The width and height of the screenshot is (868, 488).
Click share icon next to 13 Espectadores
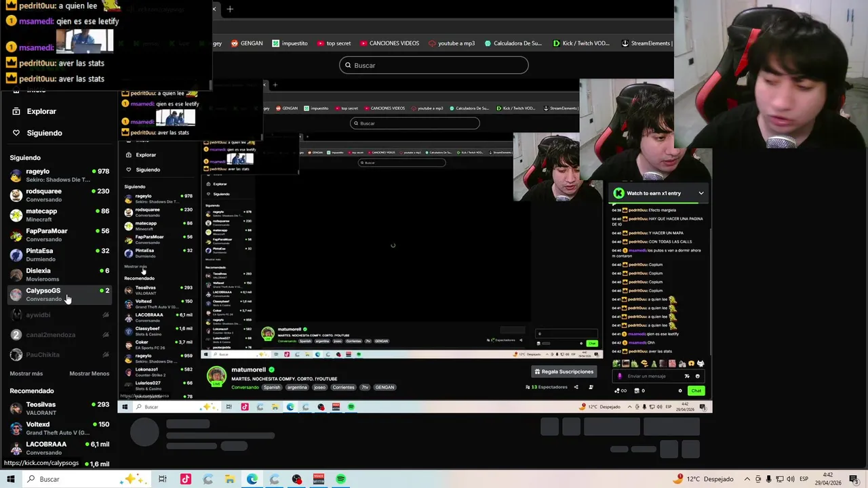576,387
